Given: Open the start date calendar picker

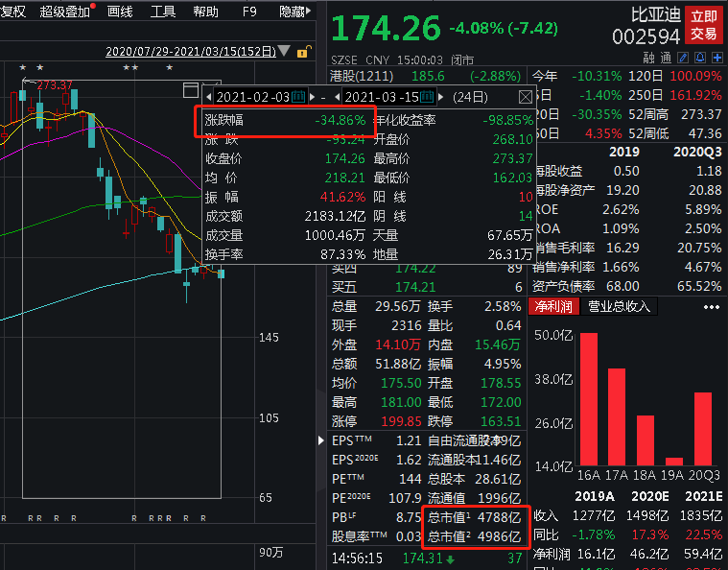Looking at the screenshot, I should 298,97.
